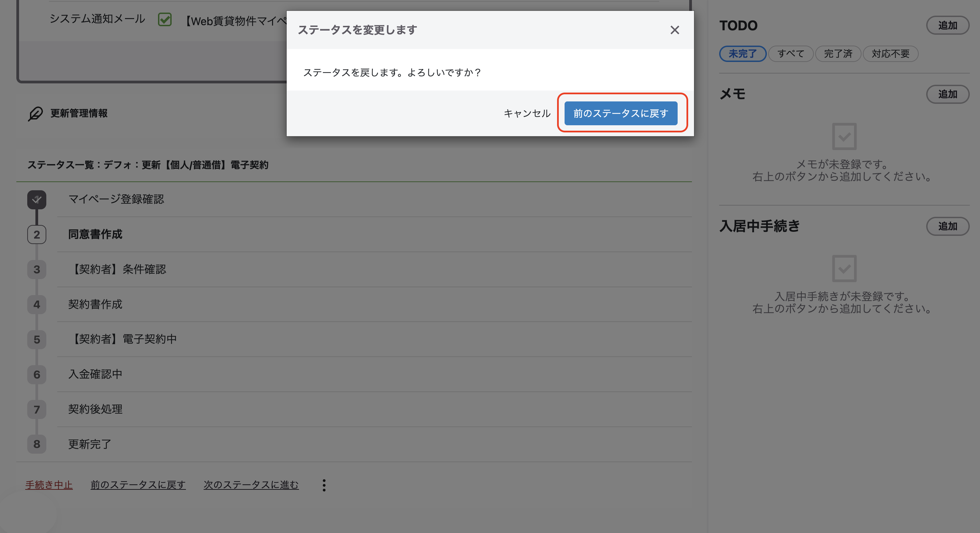Select step 8 number badge
The image size is (980, 533).
pos(36,444)
